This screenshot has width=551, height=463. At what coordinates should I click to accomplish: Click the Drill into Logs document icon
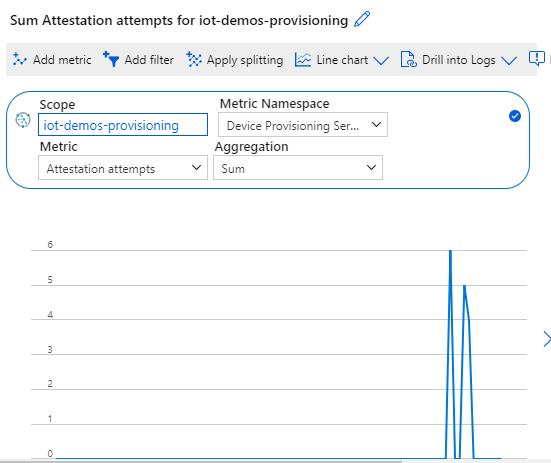tap(409, 59)
